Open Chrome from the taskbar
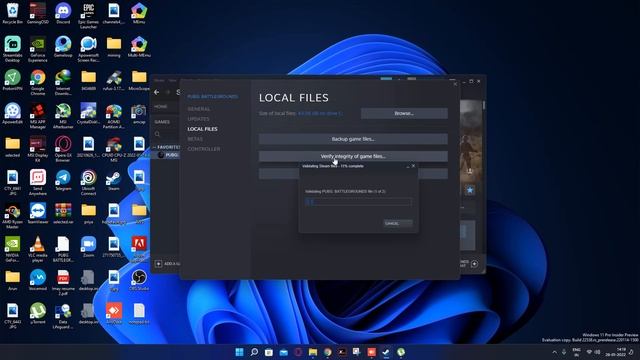Viewport: 640px width, 360px height. 328,352
